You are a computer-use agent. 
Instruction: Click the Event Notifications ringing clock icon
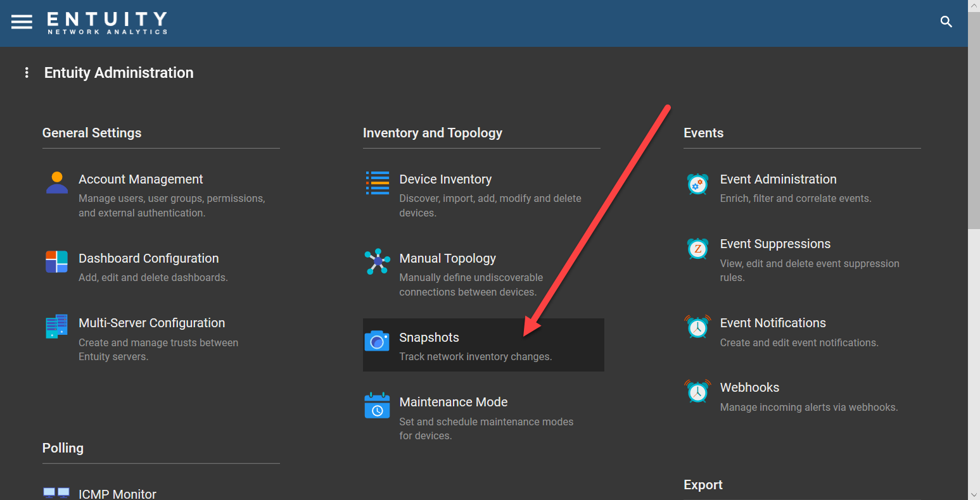click(698, 327)
